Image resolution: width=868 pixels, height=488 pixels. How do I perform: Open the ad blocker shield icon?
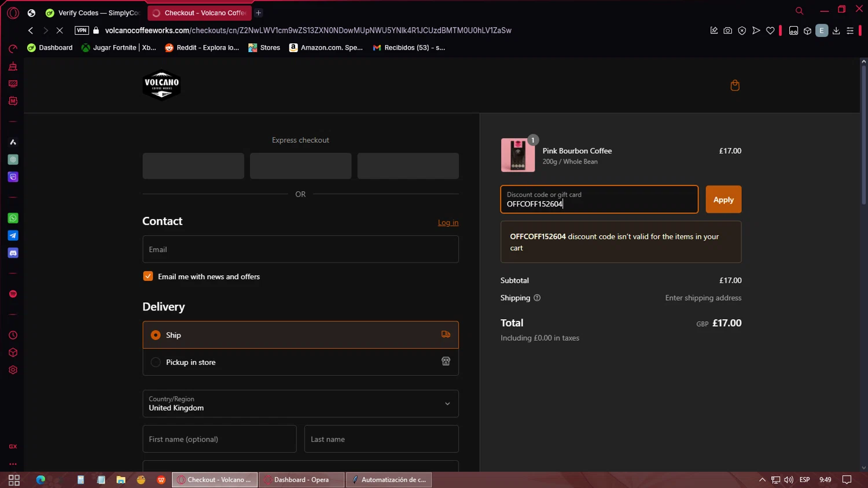click(x=742, y=31)
